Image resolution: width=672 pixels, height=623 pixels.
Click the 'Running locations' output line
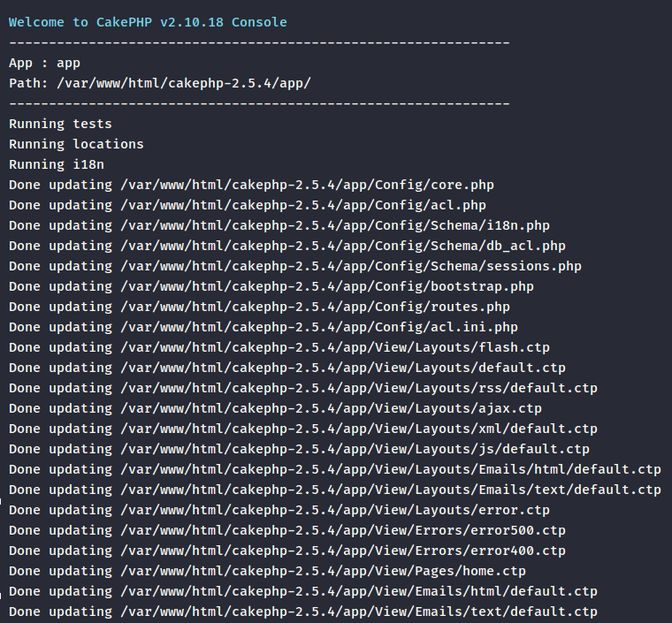[x=76, y=144]
